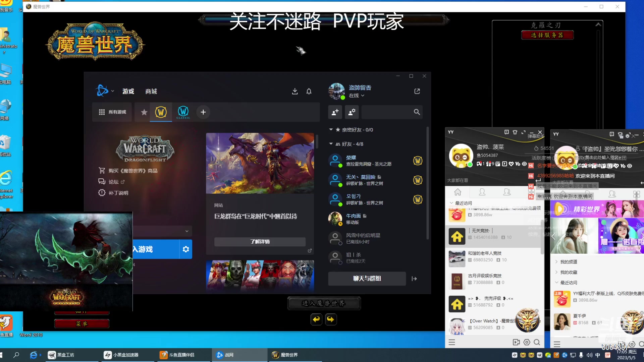Open 补丁说明 patch notes

(113, 193)
